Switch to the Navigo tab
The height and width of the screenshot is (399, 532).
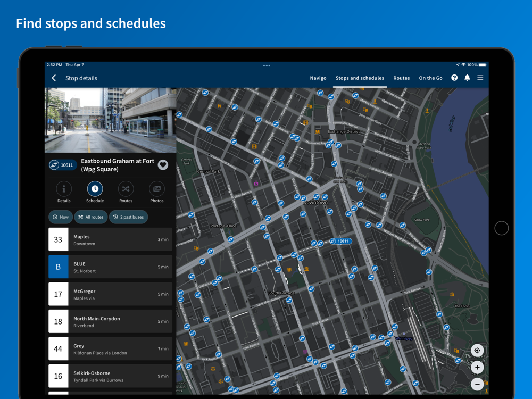tap(318, 78)
